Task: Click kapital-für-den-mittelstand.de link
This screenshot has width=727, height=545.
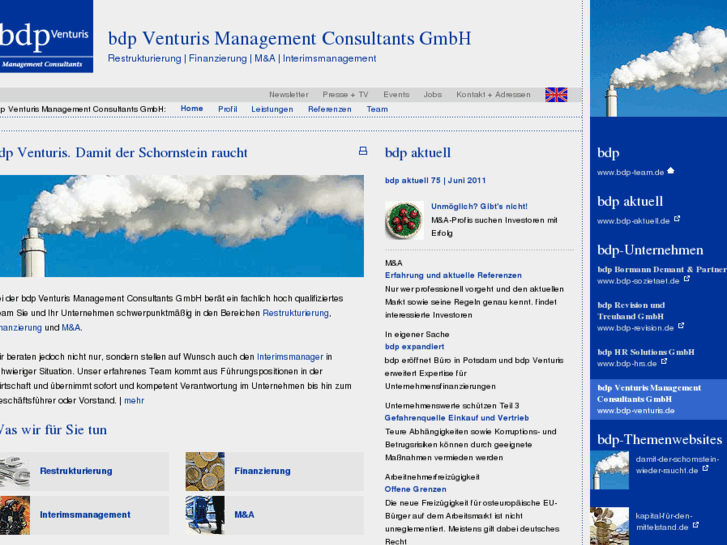Action: (664, 521)
